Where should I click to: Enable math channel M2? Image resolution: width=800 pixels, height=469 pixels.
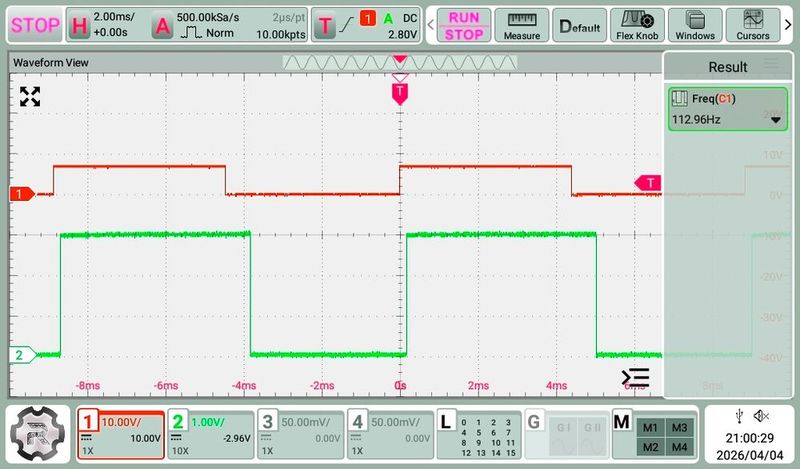click(x=650, y=447)
